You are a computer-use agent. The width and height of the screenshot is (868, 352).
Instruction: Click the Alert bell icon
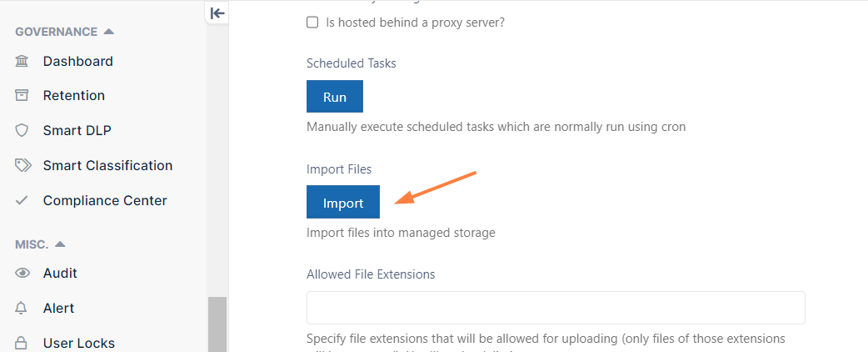(22, 308)
